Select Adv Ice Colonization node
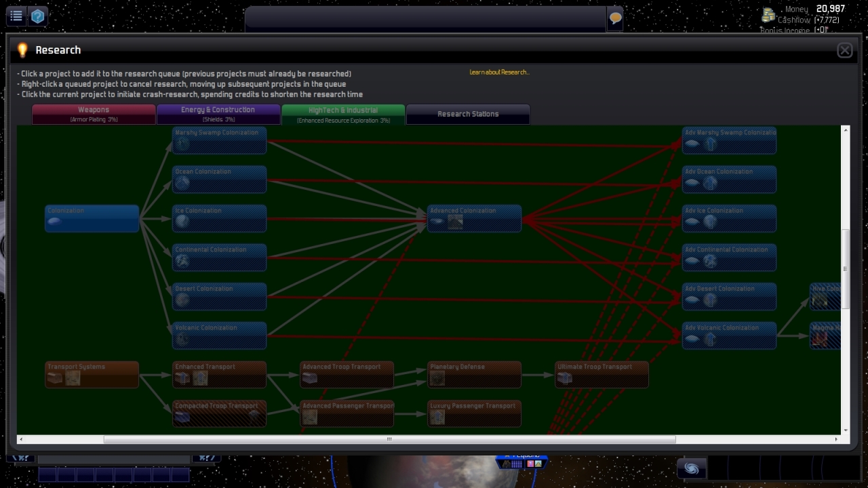Image resolution: width=868 pixels, height=488 pixels. 730,218
